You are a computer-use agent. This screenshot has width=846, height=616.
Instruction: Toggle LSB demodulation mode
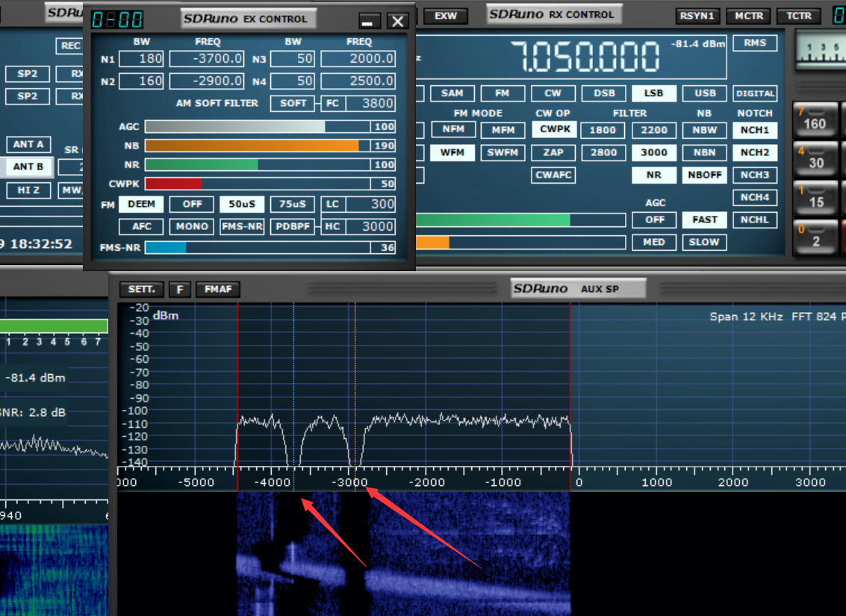pyautogui.click(x=653, y=93)
